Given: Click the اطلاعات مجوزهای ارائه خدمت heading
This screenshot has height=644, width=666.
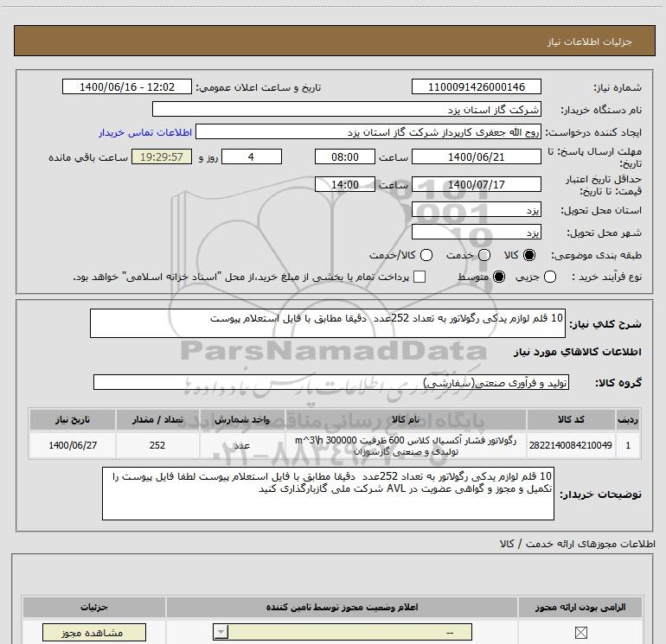Looking at the screenshot, I should coord(577,544).
